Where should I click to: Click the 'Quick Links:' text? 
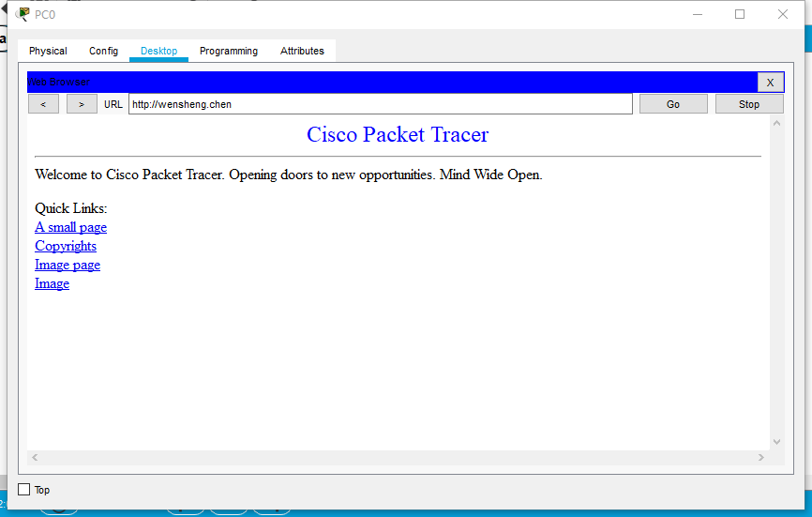pos(71,208)
